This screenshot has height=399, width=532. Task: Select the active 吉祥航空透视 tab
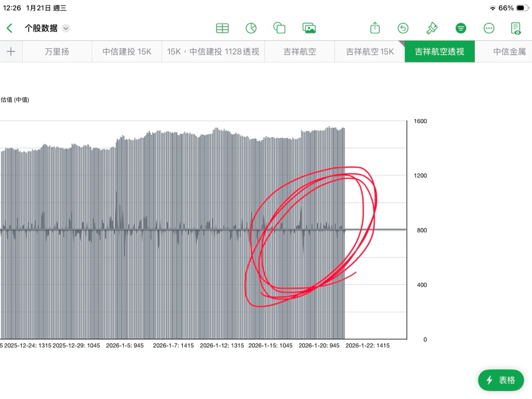click(x=440, y=51)
